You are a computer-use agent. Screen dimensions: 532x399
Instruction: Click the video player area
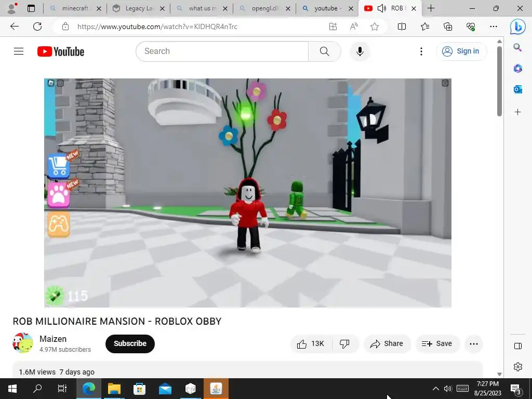click(248, 193)
